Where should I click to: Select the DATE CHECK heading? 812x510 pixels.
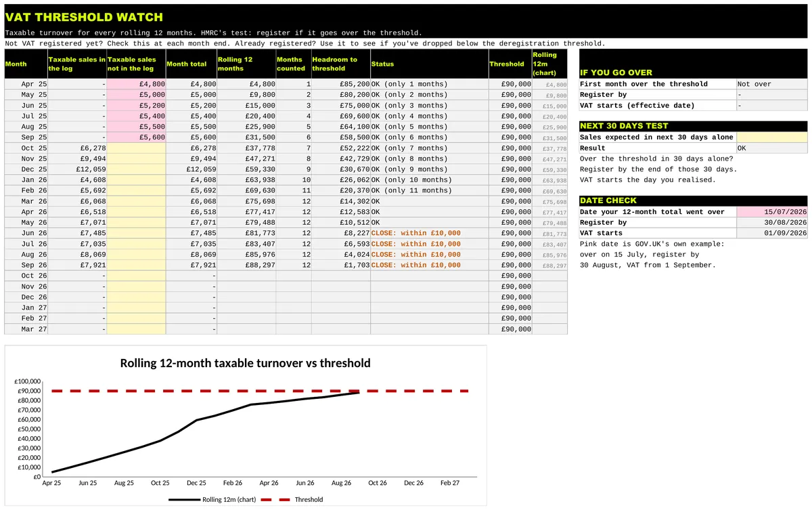(693, 200)
